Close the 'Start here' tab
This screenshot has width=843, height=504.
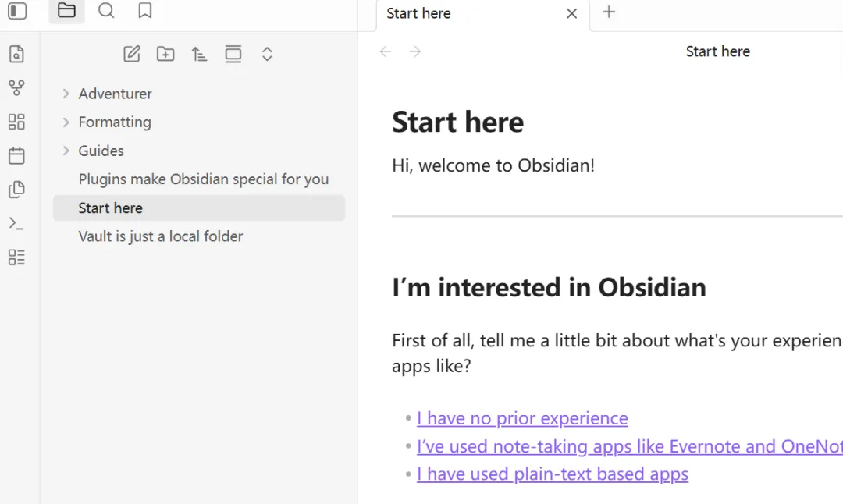coord(571,13)
